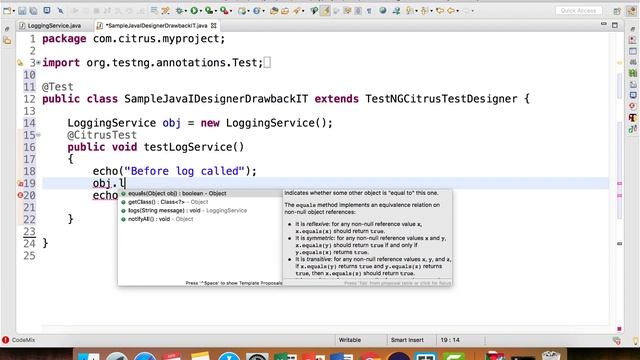Click the New file toolbar icon
640x360 pixels.
[x=7, y=11]
